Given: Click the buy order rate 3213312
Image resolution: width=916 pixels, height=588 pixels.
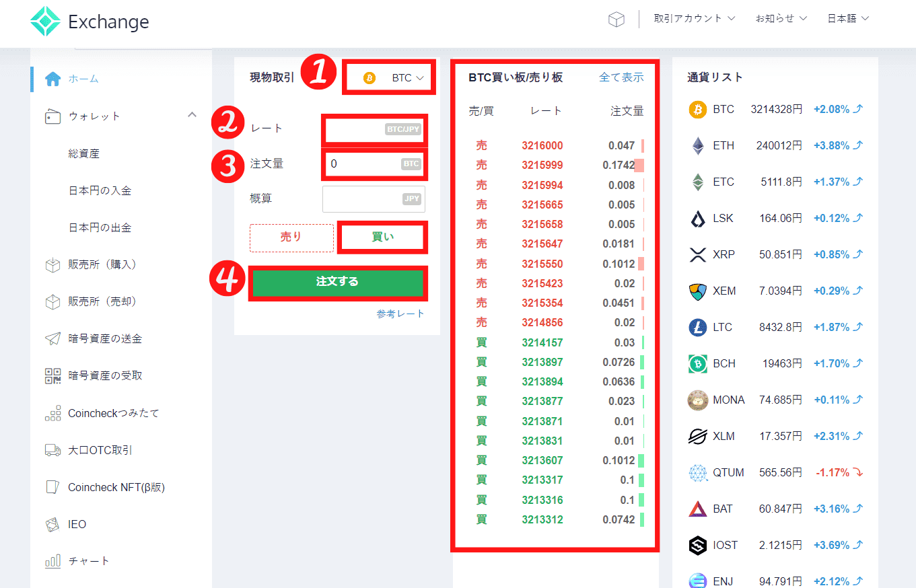Looking at the screenshot, I should (x=542, y=520).
